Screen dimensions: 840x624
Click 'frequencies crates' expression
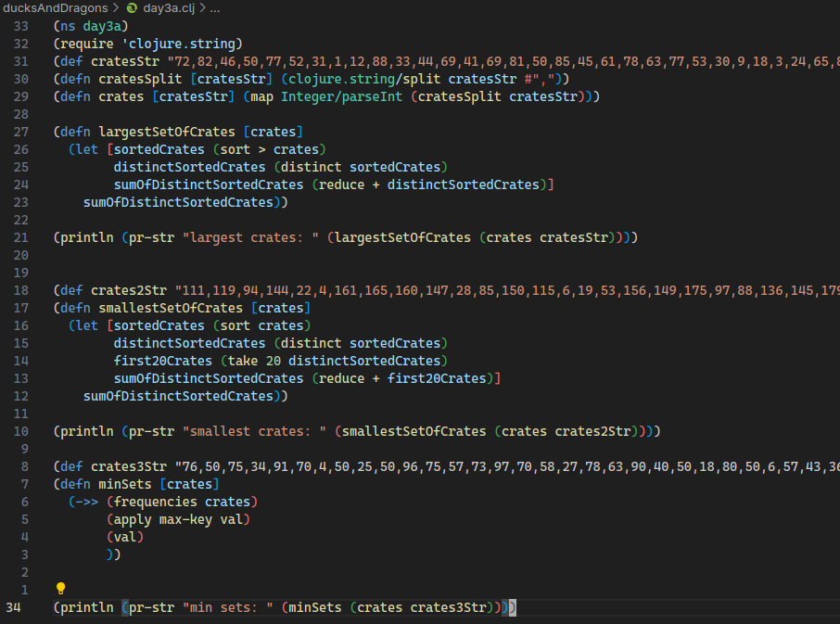click(182, 502)
